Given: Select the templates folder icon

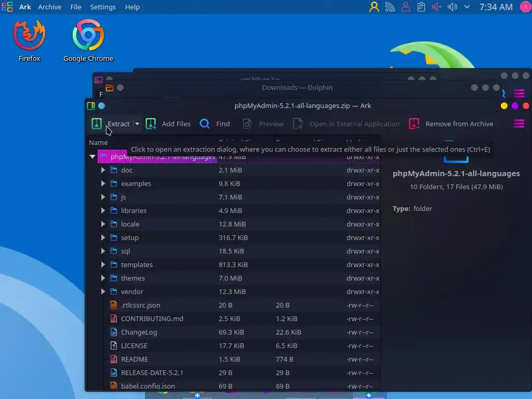Looking at the screenshot, I should click(x=114, y=264).
